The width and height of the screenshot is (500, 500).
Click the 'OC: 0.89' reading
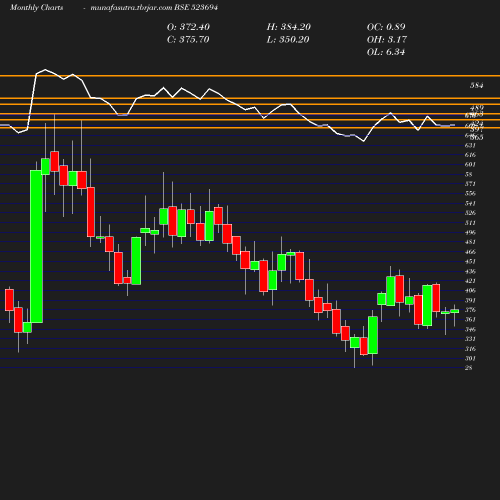pos(386,27)
